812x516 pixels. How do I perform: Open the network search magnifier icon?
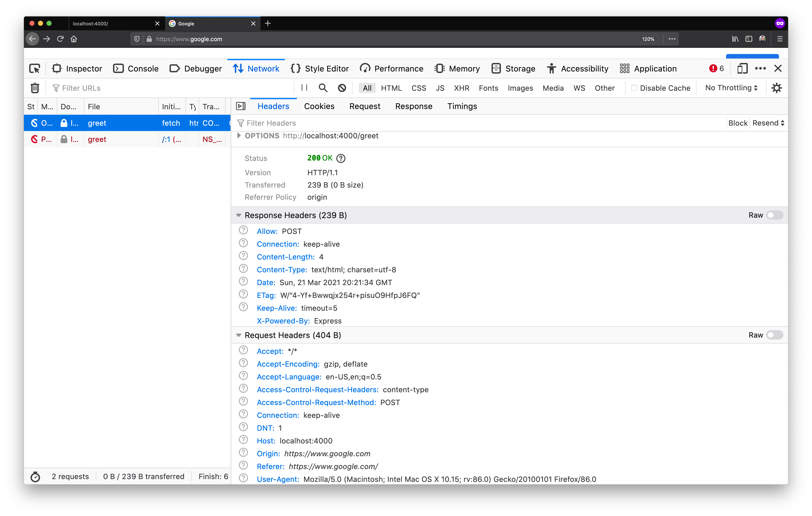pos(323,88)
